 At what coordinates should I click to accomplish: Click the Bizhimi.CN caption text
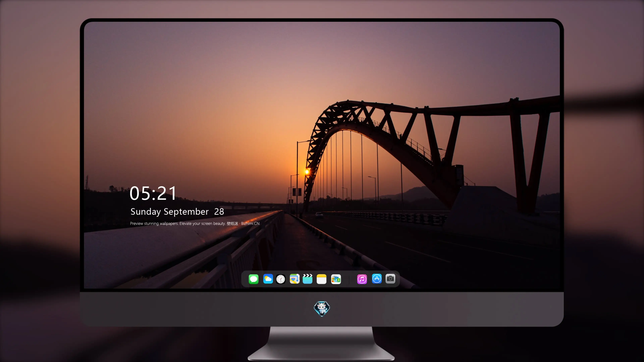[250, 224]
